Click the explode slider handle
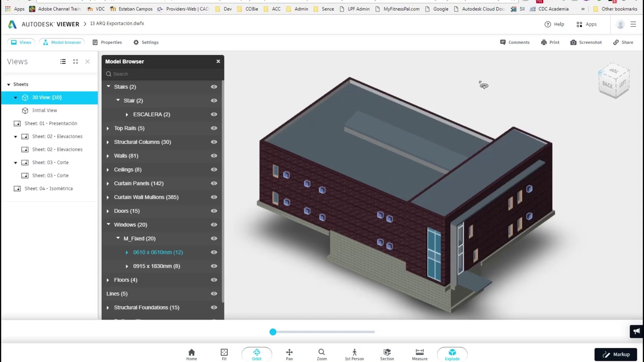This screenshot has width=644, height=362. (x=273, y=332)
